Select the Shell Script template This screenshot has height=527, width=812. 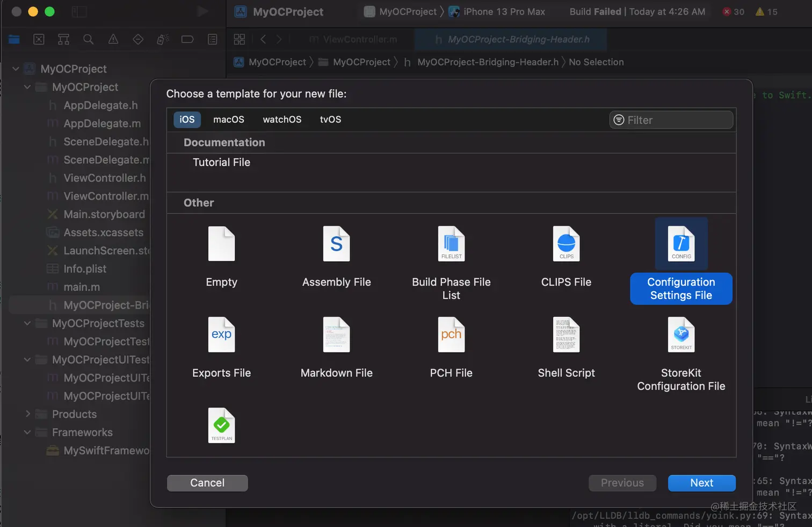566,348
